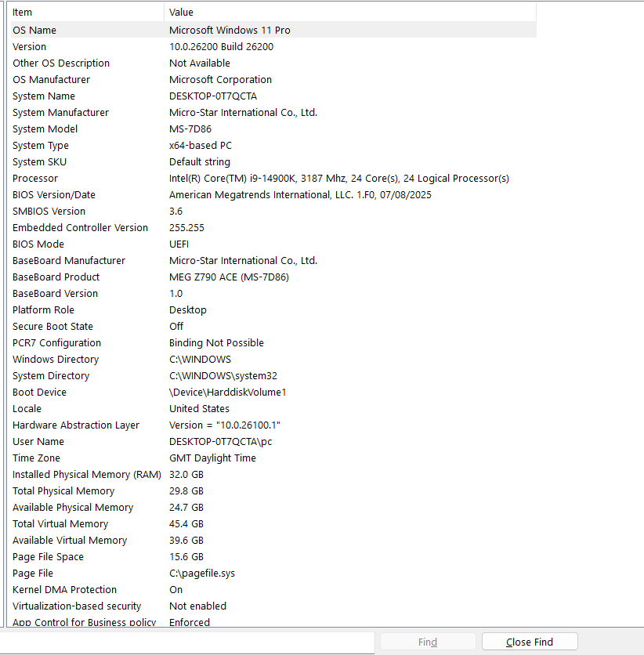The height and width of the screenshot is (655, 644).
Task: Click the UEFI value
Action: coord(179,244)
